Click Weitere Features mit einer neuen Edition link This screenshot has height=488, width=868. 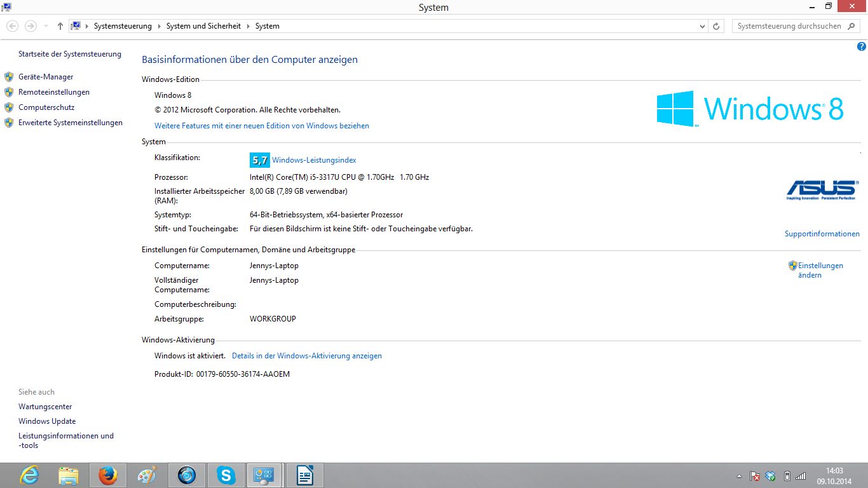262,126
